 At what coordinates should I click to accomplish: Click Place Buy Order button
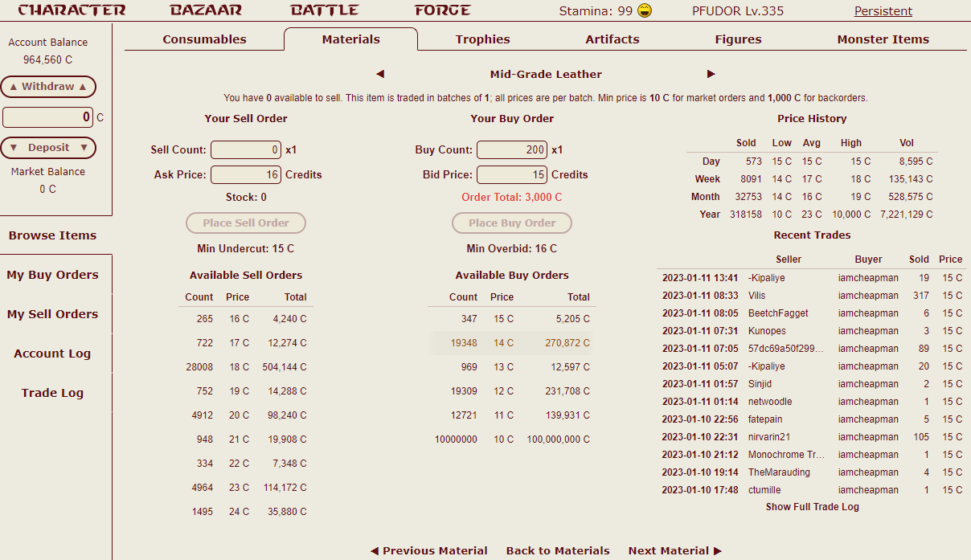click(x=512, y=223)
